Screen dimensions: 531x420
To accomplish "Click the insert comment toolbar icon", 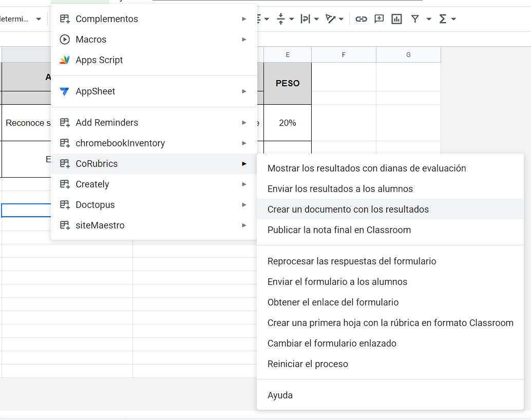I will (379, 19).
